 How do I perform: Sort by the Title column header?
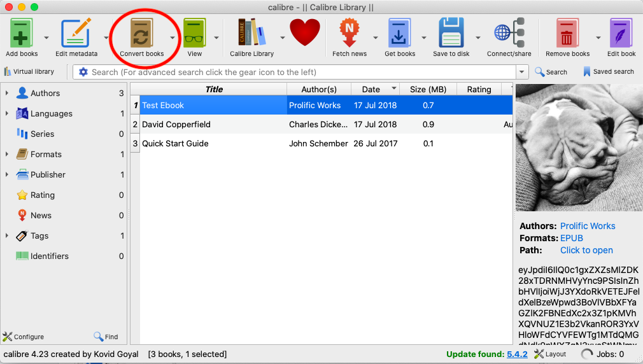[x=214, y=89]
